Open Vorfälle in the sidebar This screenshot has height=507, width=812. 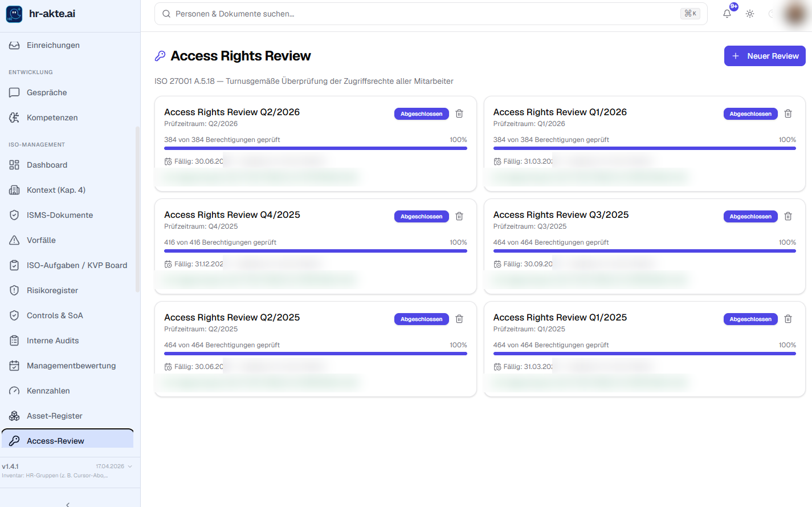pos(68,240)
